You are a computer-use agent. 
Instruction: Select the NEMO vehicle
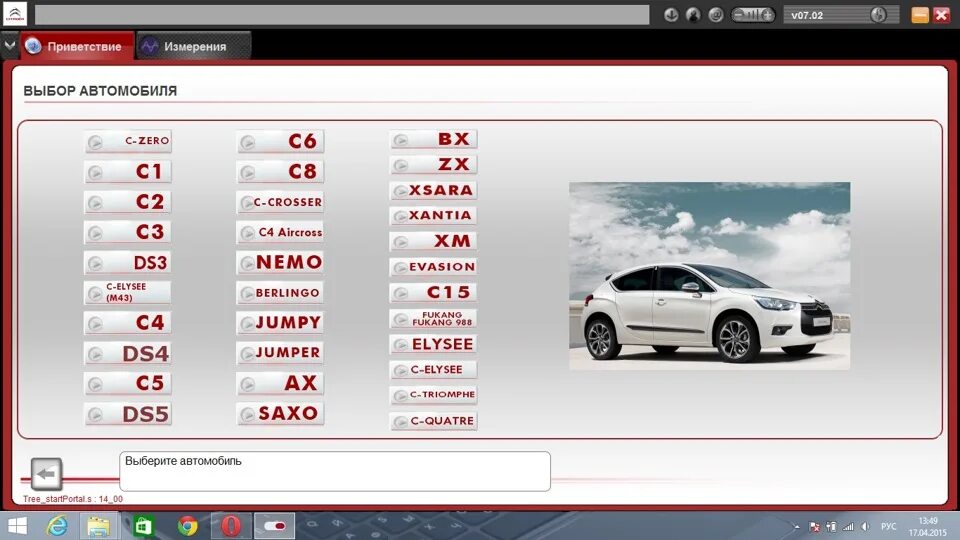(x=280, y=263)
